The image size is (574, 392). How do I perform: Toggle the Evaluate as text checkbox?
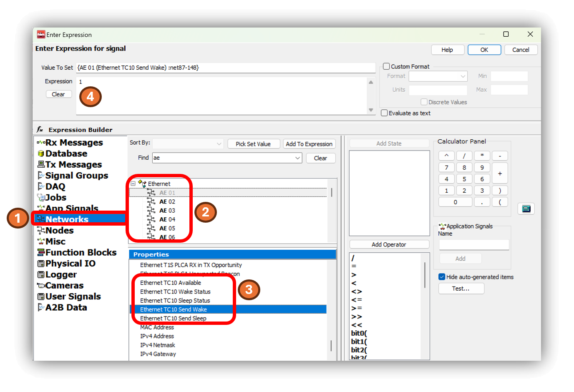(384, 113)
